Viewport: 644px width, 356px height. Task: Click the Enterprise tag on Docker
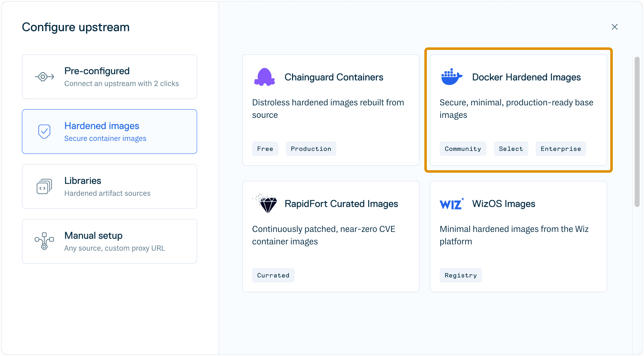pos(561,149)
